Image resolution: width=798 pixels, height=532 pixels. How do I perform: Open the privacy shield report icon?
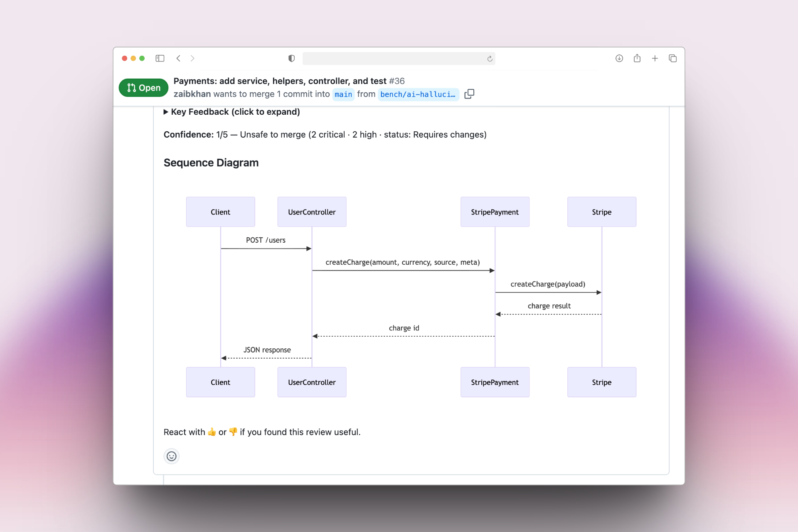(291, 58)
